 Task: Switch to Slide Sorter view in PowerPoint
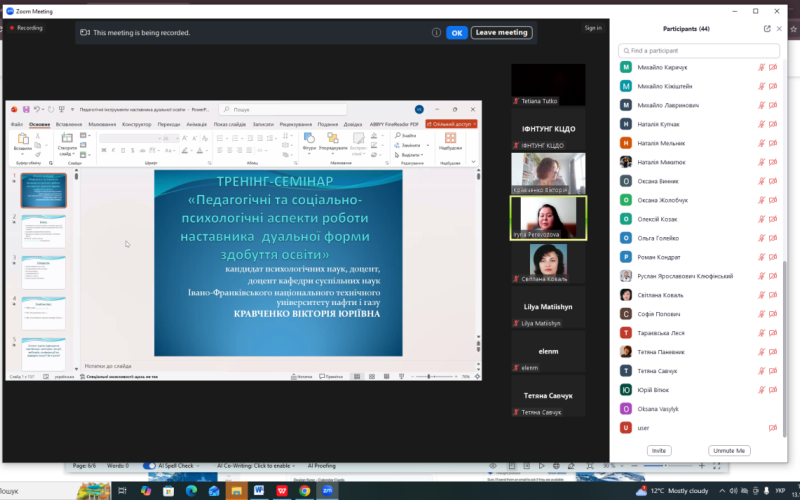[372, 377]
